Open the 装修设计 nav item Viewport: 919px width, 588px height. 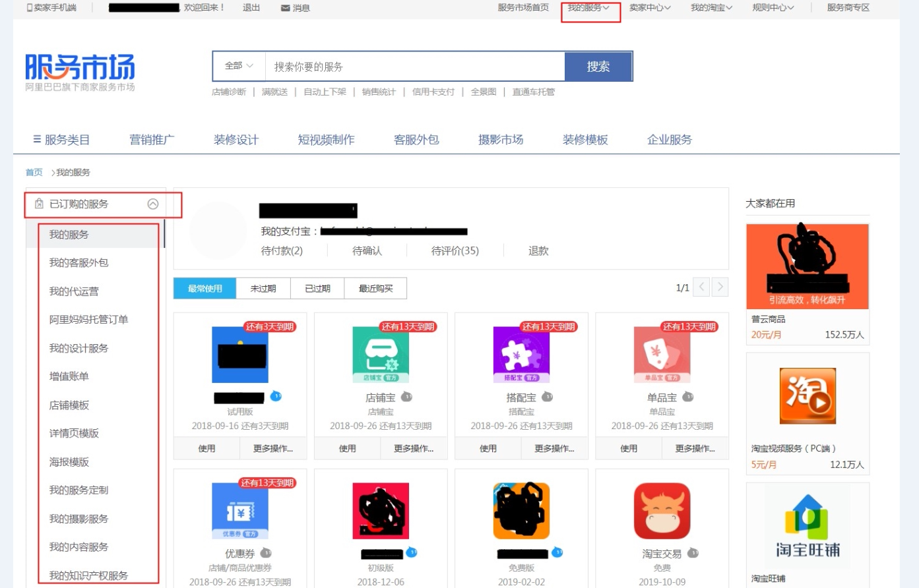[236, 140]
